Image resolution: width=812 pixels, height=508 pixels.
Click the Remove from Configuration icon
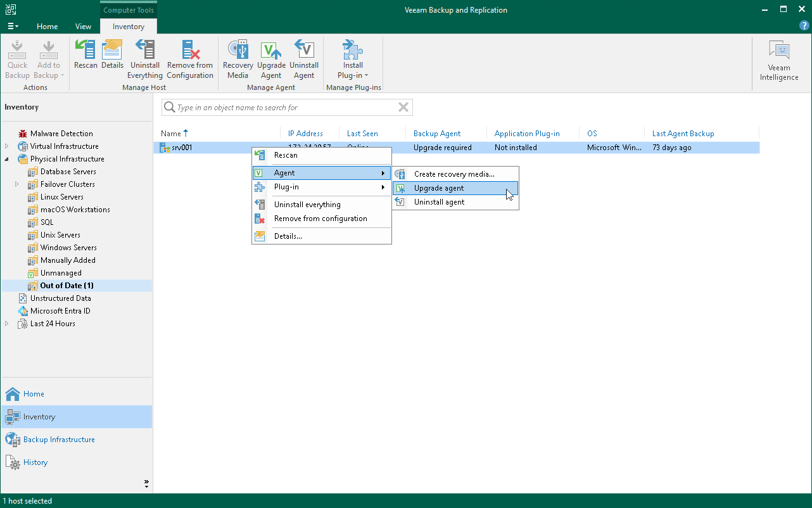[189, 57]
